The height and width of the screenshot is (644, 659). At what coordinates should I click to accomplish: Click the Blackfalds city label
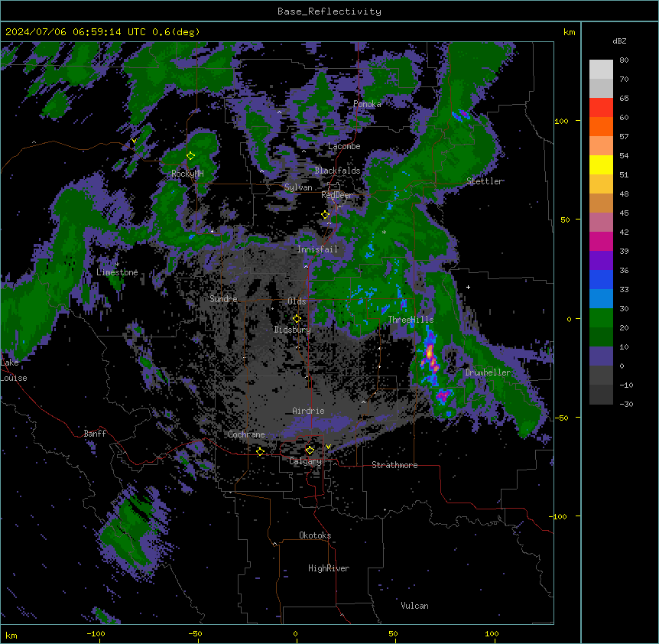tap(337, 171)
